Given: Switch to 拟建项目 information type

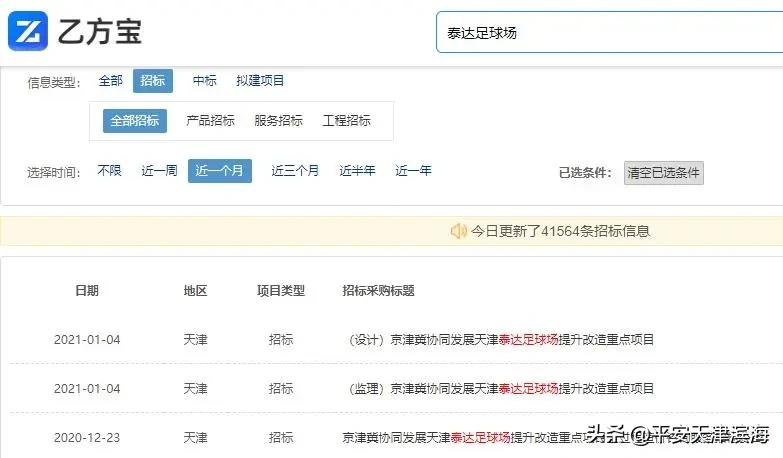Looking at the screenshot, I should (x=260, y=81).
